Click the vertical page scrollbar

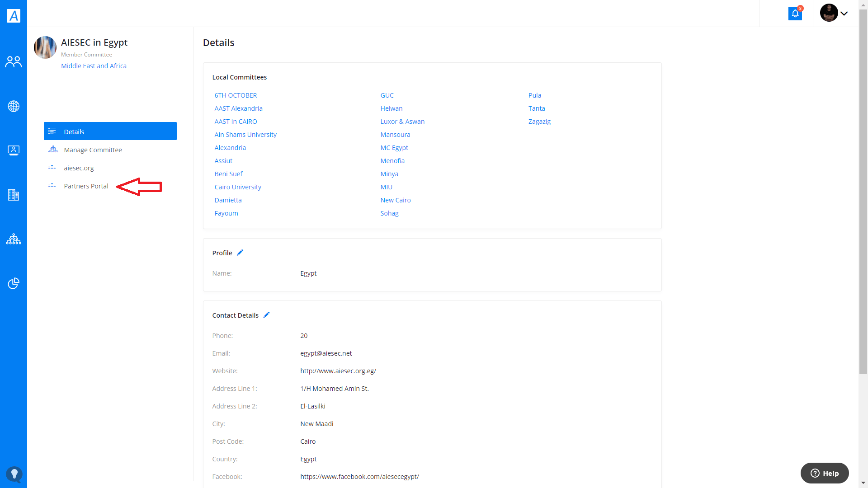click(863, 190)
